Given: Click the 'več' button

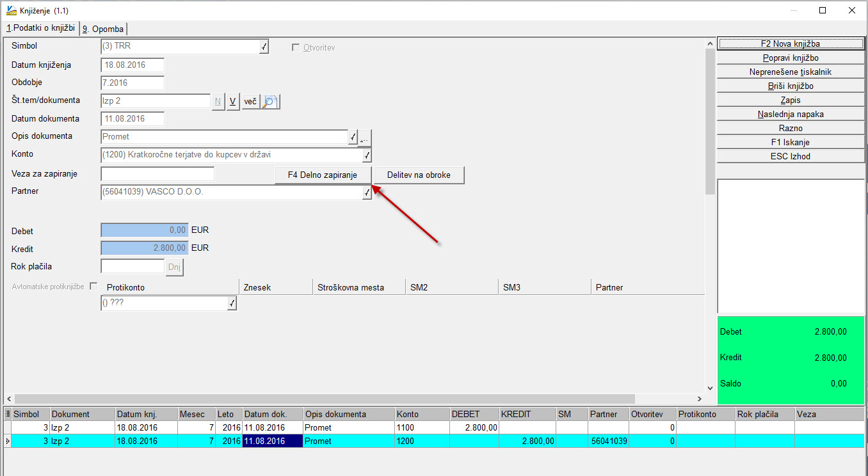Looking at the screenshot, I should point(250,102).
